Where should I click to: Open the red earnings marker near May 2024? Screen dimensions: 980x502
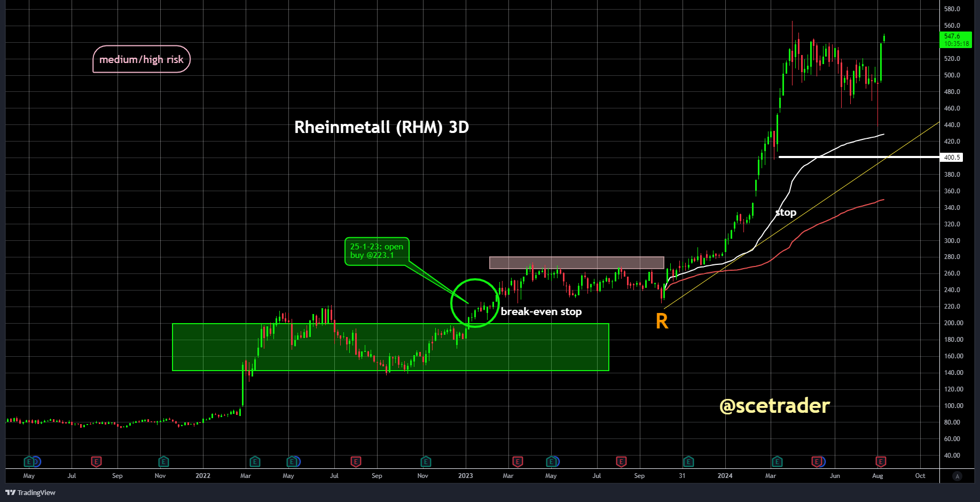[x=817, y=461]
